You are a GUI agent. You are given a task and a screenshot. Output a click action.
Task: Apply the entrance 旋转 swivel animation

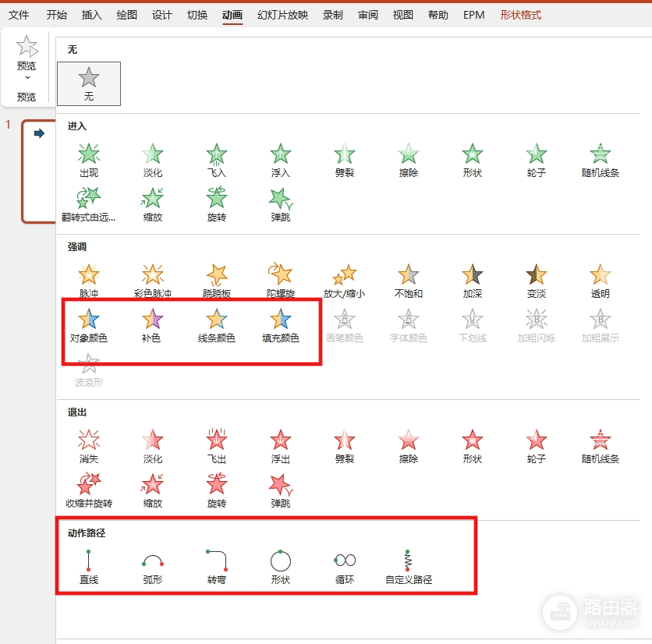tap(217, 204)
